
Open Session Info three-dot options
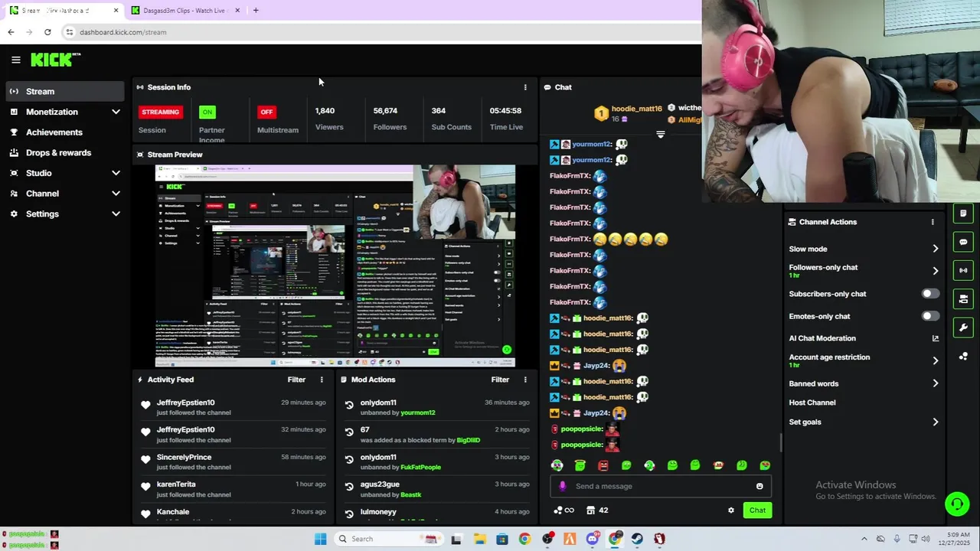pyautogui.click(x=525, y=87)
